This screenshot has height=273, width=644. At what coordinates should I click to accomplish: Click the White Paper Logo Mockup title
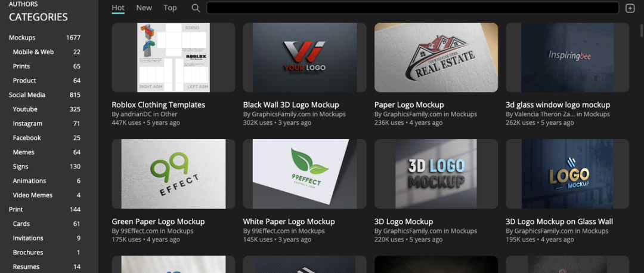tap(289, 222)
